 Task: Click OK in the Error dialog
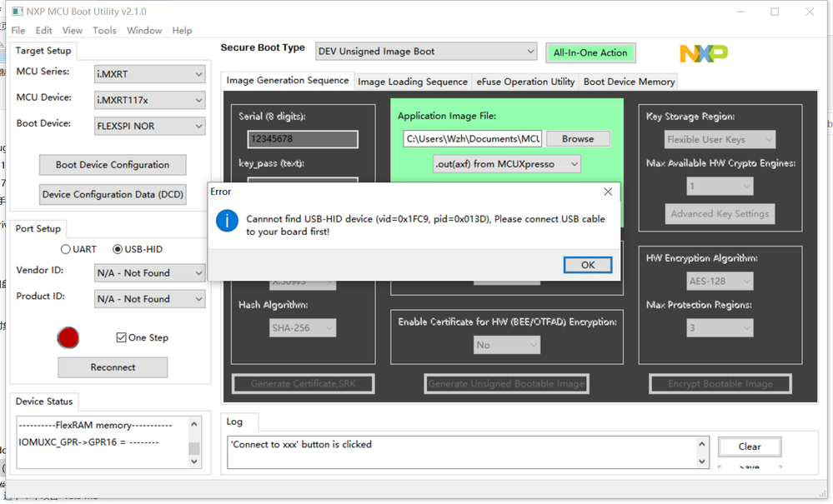pos(588,265)
